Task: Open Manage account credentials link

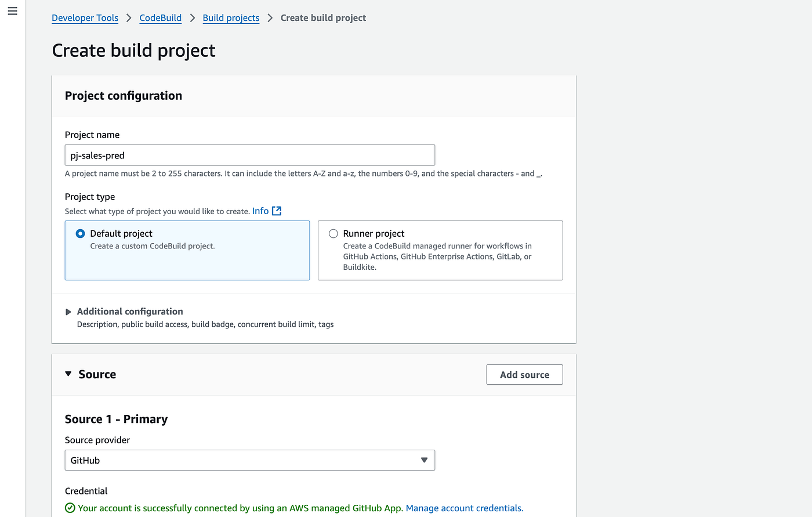Action: (x=465, y=508)
